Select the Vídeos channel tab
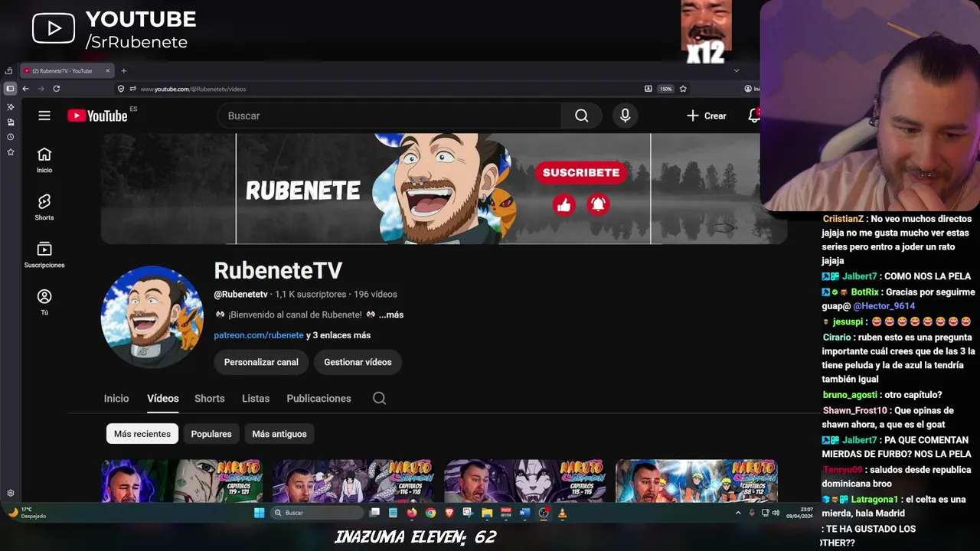This screenshot has height=551, width=980. [163, 398]
